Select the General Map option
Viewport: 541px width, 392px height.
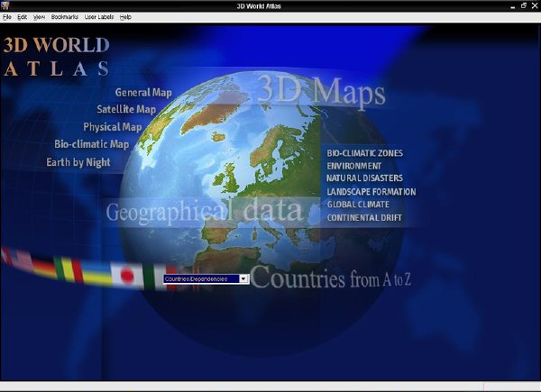(x=143, y=93)
